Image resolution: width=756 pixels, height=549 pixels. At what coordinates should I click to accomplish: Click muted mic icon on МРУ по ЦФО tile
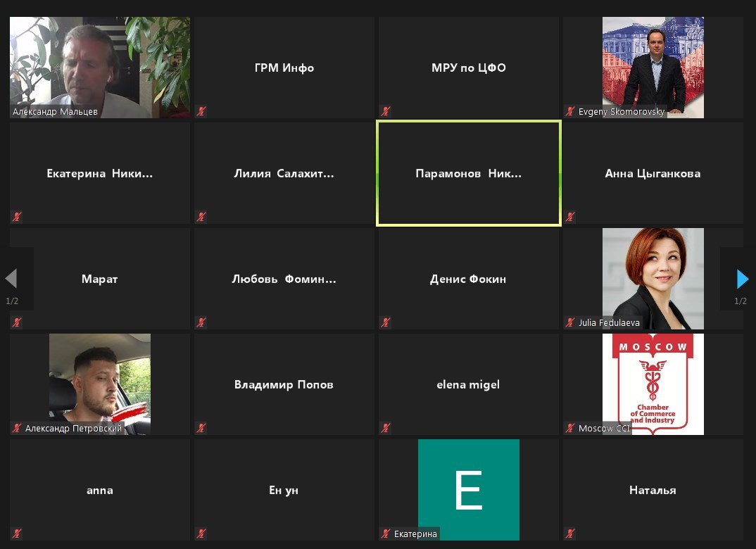point(386,111)
